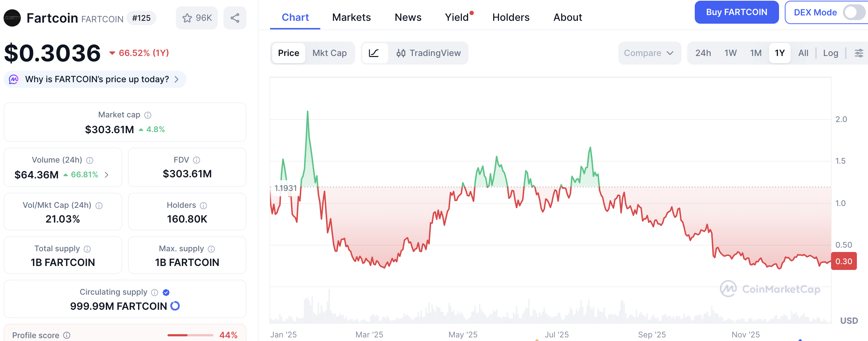This screenshot has width=868, height=341.
Task: Add Fartcoin to watchlist with the star
Action: tap(197, 18)
